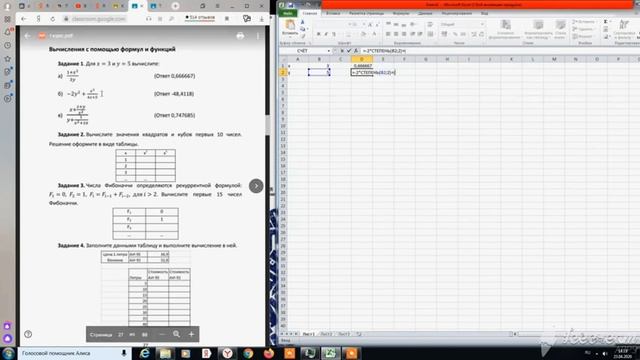Open new browser tab
This screenshot has height=360, width=640.
(175, 6)
